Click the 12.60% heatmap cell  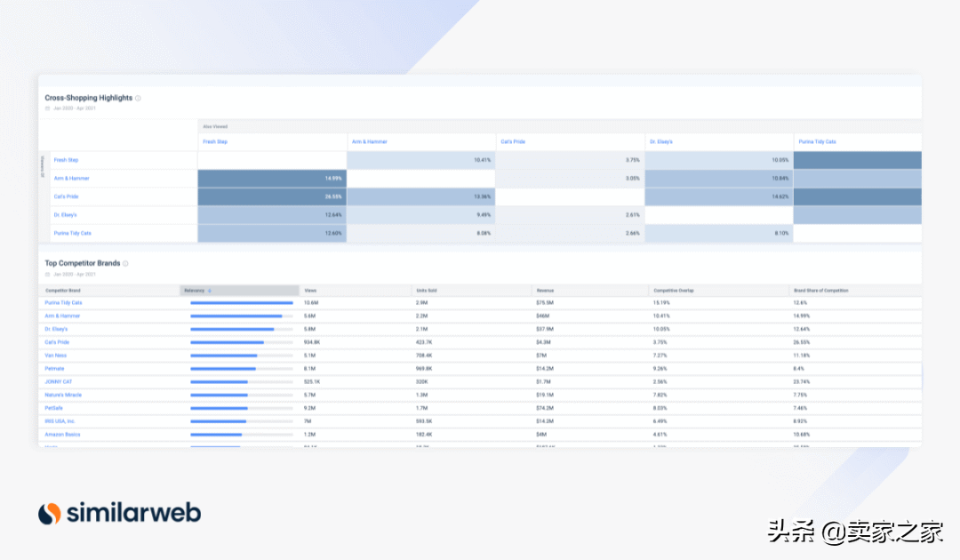click(x=273, y=234)
